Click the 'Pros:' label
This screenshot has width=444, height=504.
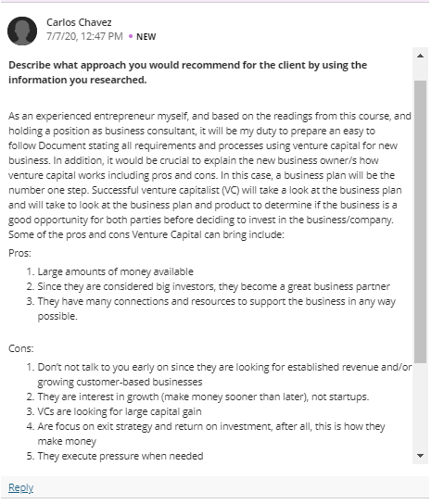click(20, 253)
